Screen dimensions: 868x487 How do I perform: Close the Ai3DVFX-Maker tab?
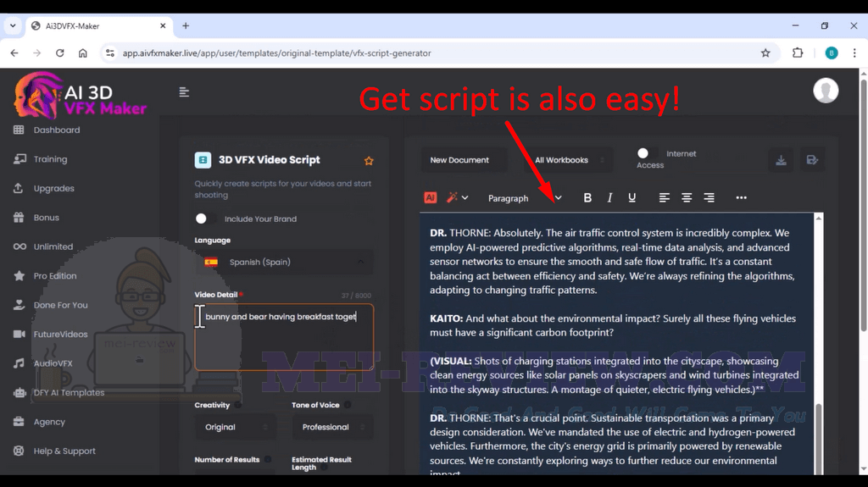coord(163,26)
